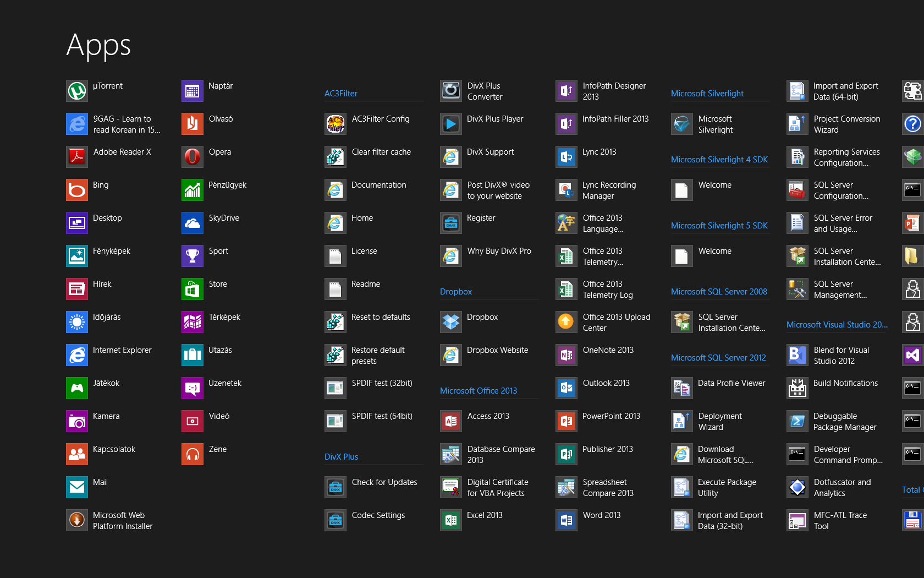Open the µTorrent app icon
This screenshot has width=924, height=578.
pyautogui.click(x=77, y=91)
